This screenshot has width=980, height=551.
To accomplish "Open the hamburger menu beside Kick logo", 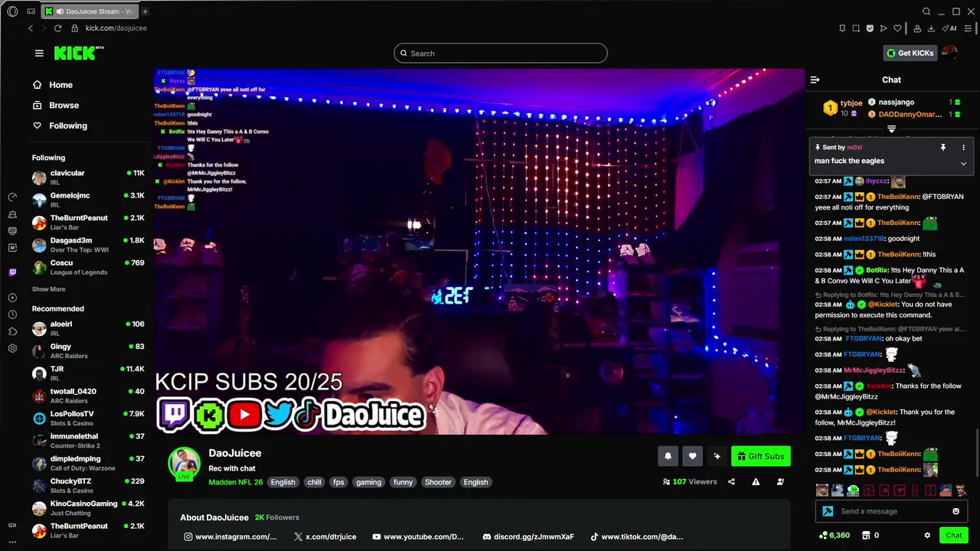I will coord(39,53).
